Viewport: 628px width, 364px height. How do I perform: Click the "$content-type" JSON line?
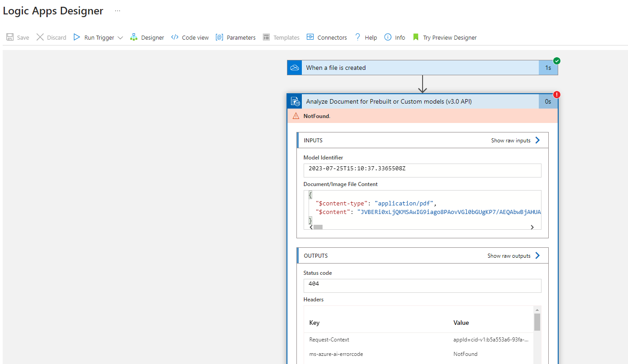click(x=377, y=203)
